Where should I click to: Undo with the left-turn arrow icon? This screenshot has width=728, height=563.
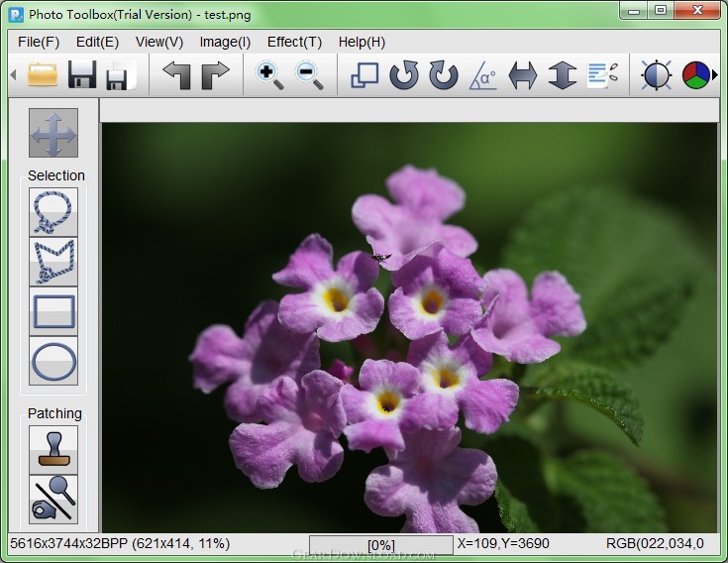pyautogui.click(x=177, y=74)
